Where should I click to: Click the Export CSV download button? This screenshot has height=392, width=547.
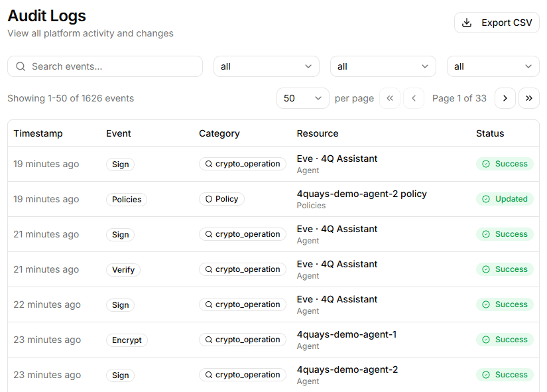pos(497,23)
